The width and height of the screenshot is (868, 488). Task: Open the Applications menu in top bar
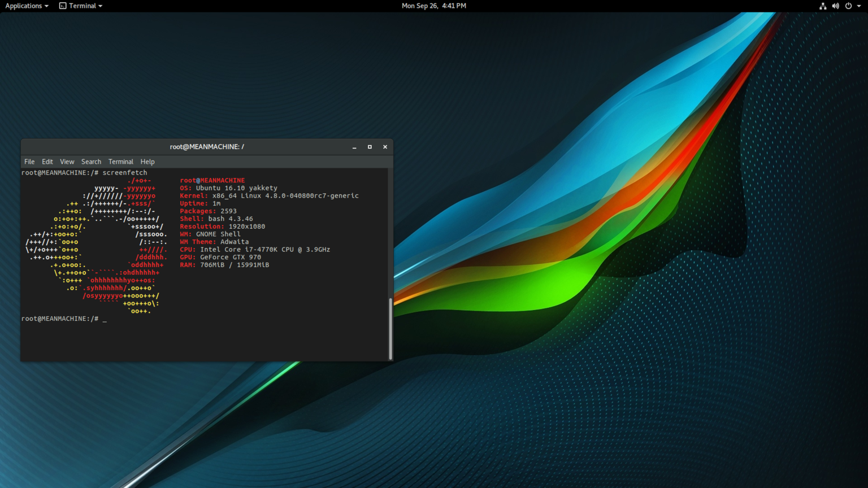click(27, 6)
